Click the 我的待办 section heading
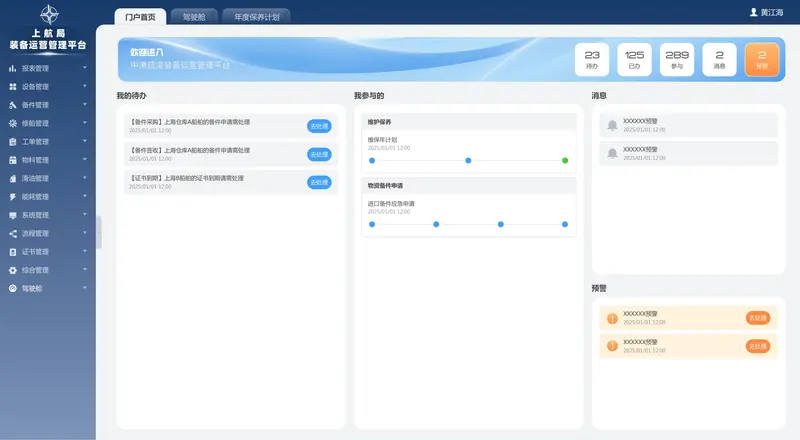Viewport: 800px width, 440px height. [x=132, y=95]
